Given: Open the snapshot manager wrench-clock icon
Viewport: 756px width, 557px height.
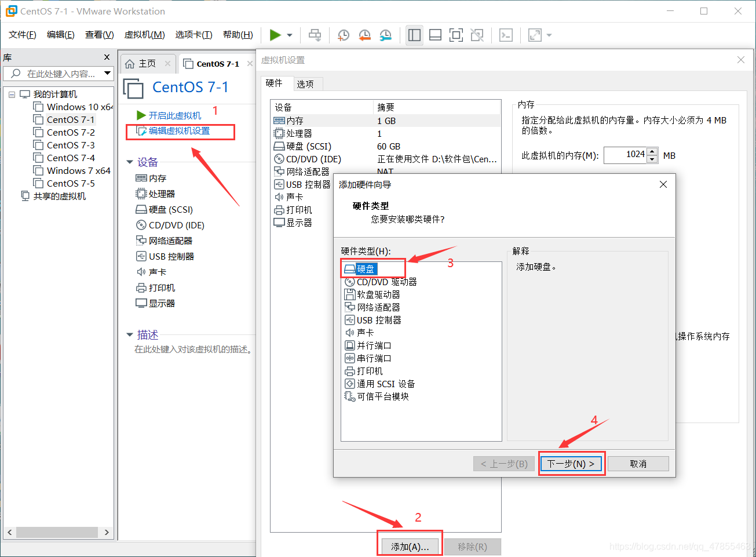Looking at the screenshot, I should tap(385, 35).
